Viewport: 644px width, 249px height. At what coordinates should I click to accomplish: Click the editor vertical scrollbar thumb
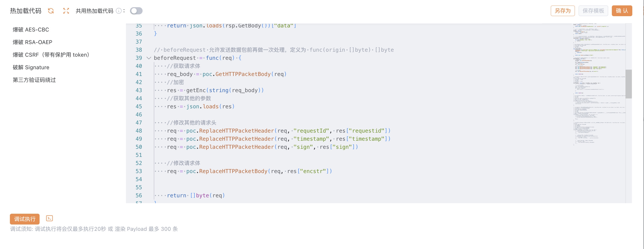628,84
